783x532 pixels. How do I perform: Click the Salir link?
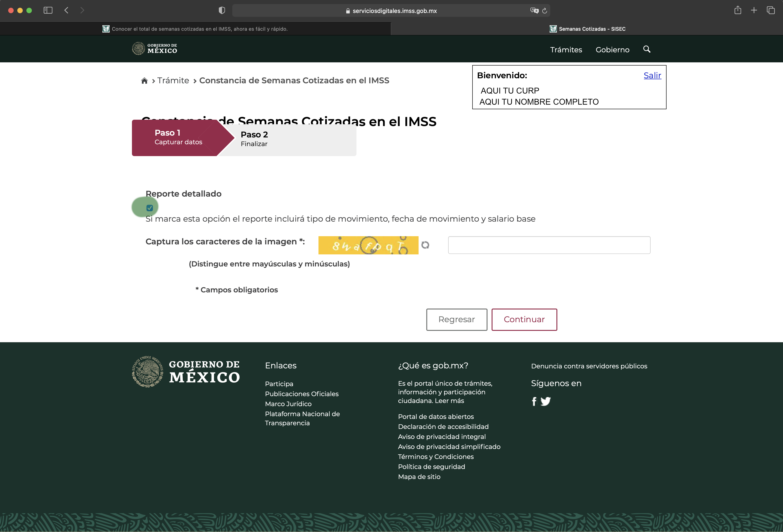point(652,76)
